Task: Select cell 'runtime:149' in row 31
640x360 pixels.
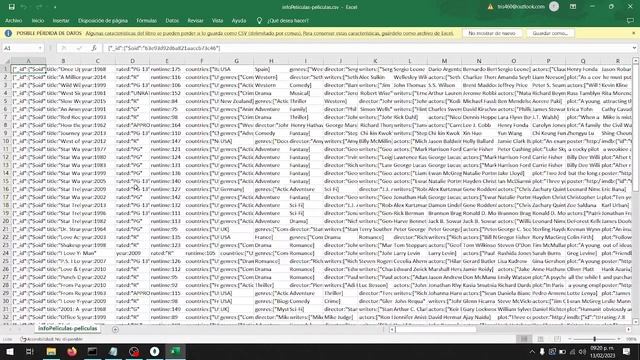Action: pos(167,309)
